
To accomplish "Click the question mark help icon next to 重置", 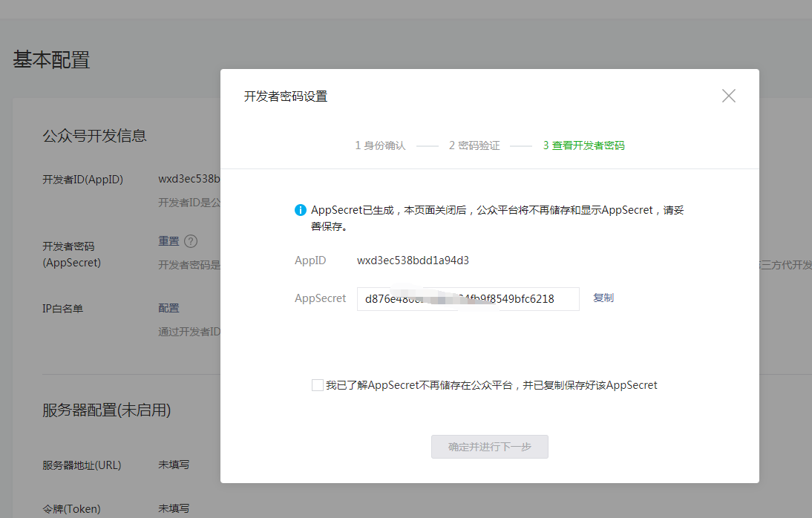I will (x=191, y=241).
